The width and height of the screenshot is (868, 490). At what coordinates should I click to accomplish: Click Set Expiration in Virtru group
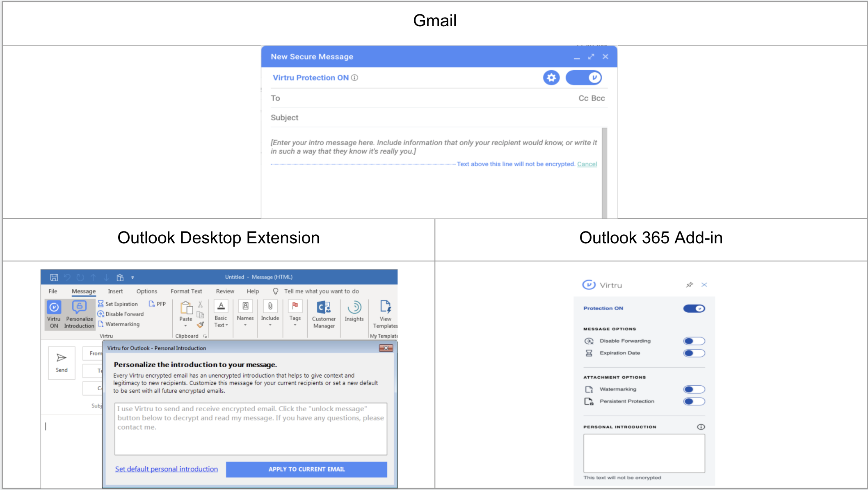(118, 304)
